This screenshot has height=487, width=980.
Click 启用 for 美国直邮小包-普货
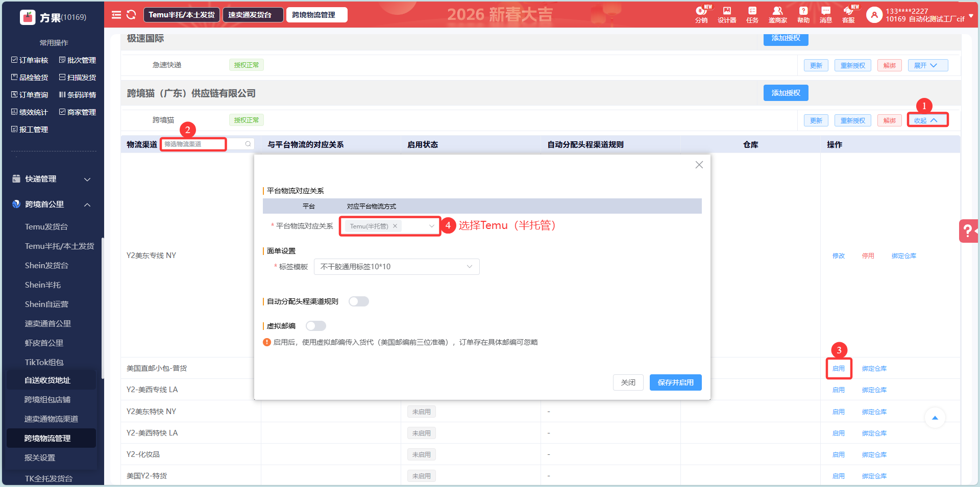coord(839,368)
